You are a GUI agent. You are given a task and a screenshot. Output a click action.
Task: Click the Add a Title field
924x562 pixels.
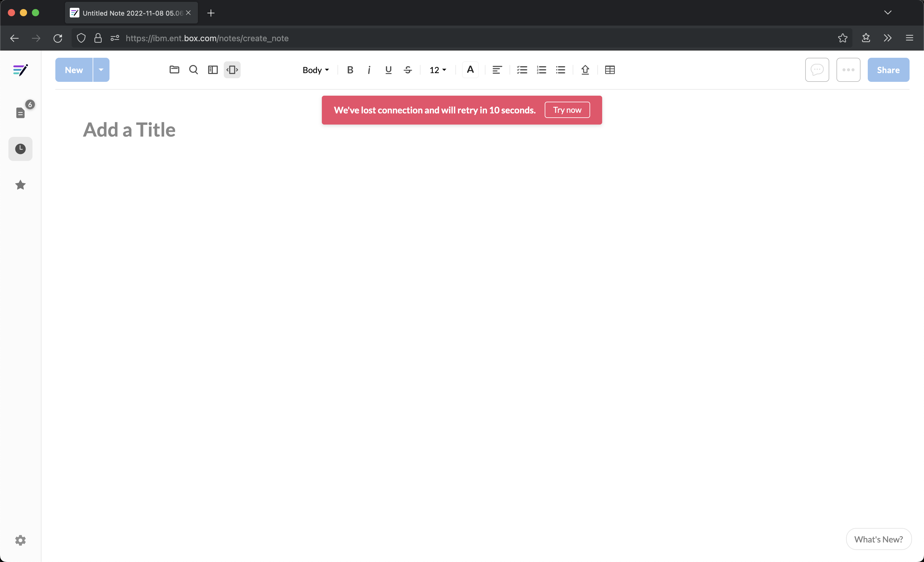tap(129, 130)
